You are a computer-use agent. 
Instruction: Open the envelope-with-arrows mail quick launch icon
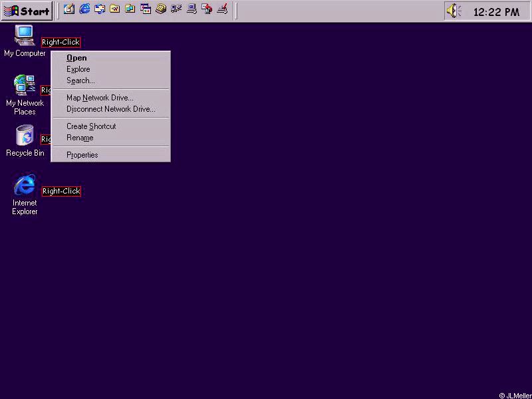click(100, 9)
